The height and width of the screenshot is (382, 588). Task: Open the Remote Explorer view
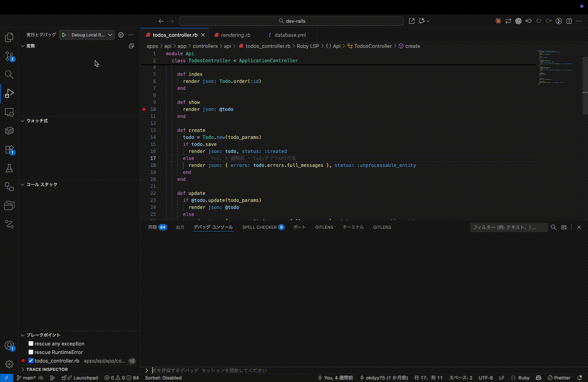[9, 112]
